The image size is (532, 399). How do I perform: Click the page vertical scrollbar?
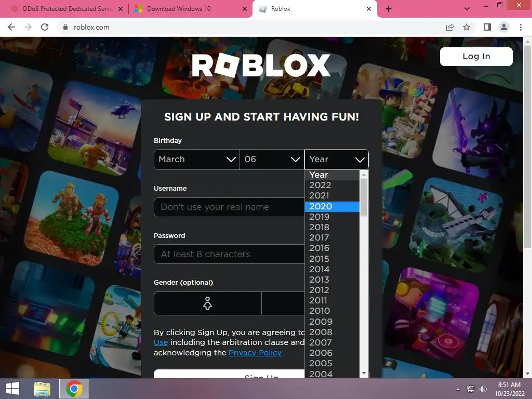(x=528, y=146)
